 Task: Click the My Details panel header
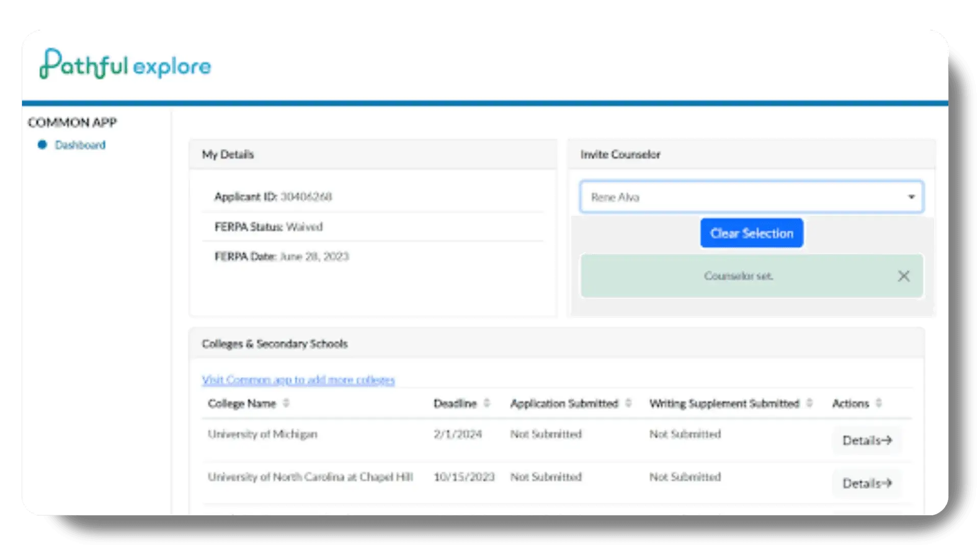coord(228,154)
